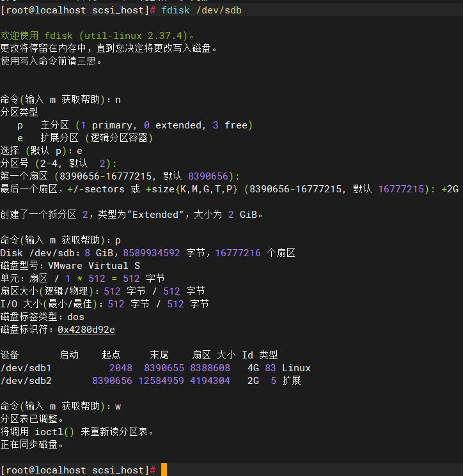Click the typed 'w' write command

click(118, 406)
